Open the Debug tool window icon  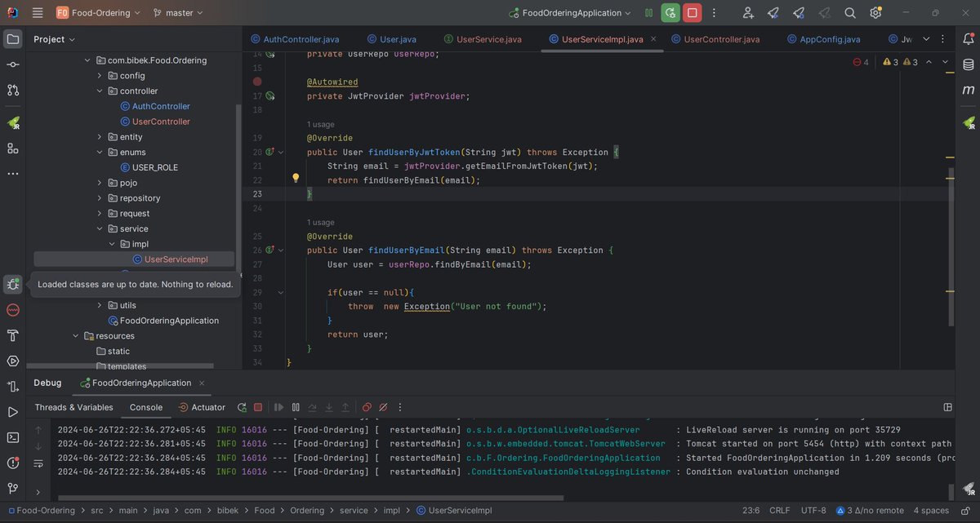12,284
